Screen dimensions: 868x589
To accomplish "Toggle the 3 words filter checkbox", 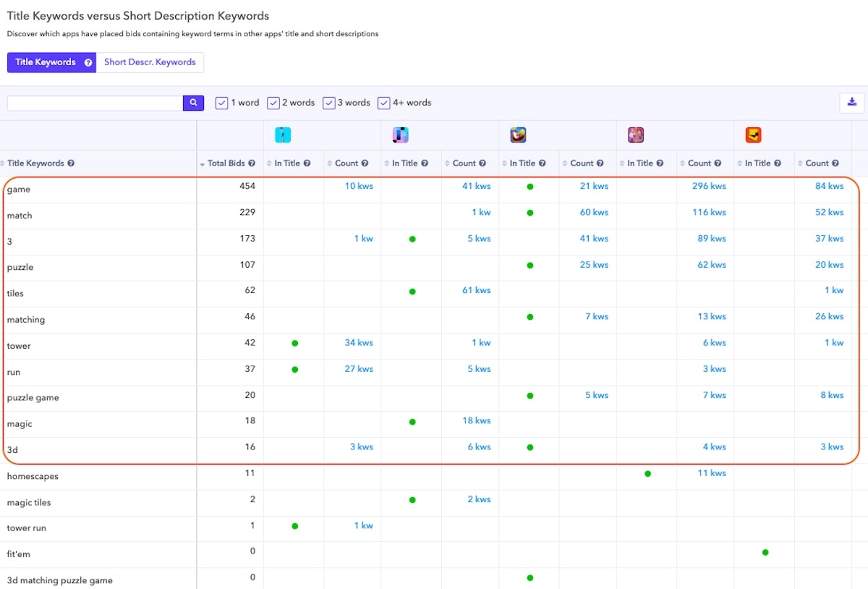I will pyautogui.click(x=328, y=103).
